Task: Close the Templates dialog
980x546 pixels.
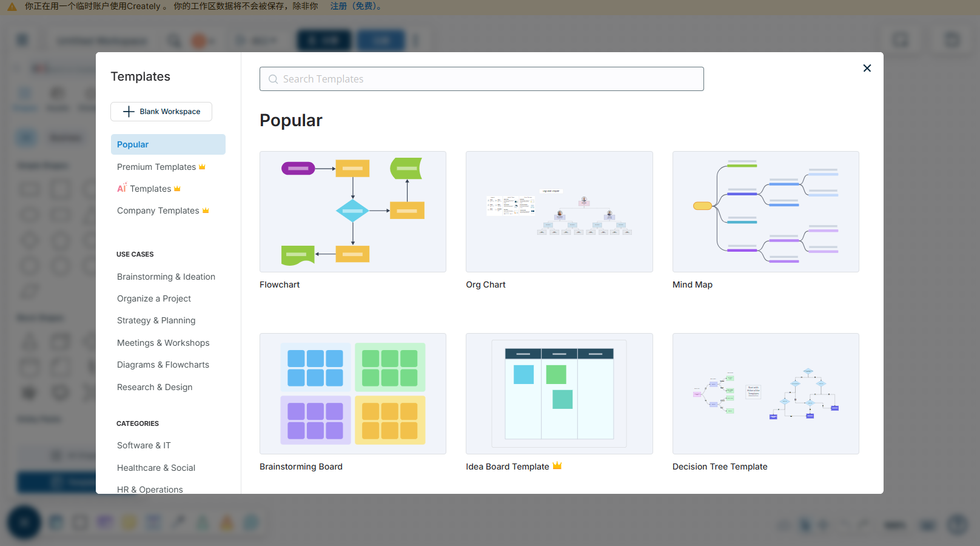Action: tap(867, 68)
